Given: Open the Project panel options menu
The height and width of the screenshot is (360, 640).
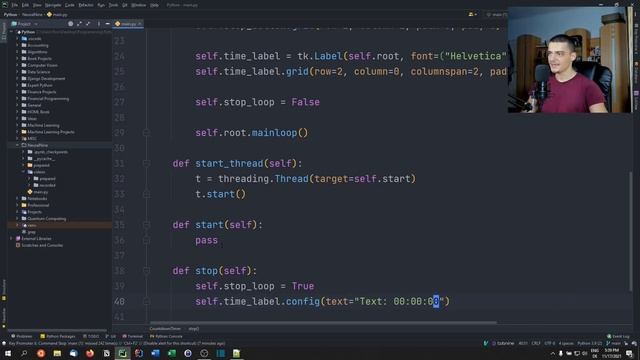Looking at the screenshot, I should click(98, 24).
